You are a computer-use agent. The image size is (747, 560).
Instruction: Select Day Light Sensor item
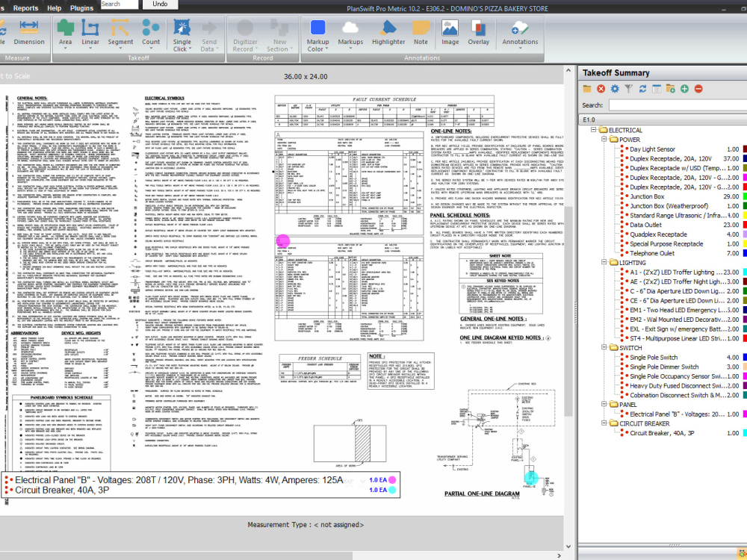click(x=652, y=149)
